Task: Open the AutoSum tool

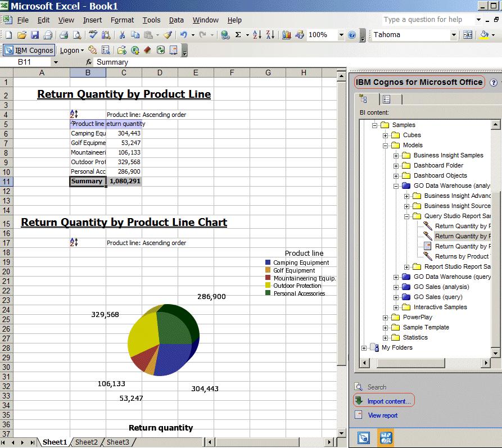Action: [x=238, y=35]
